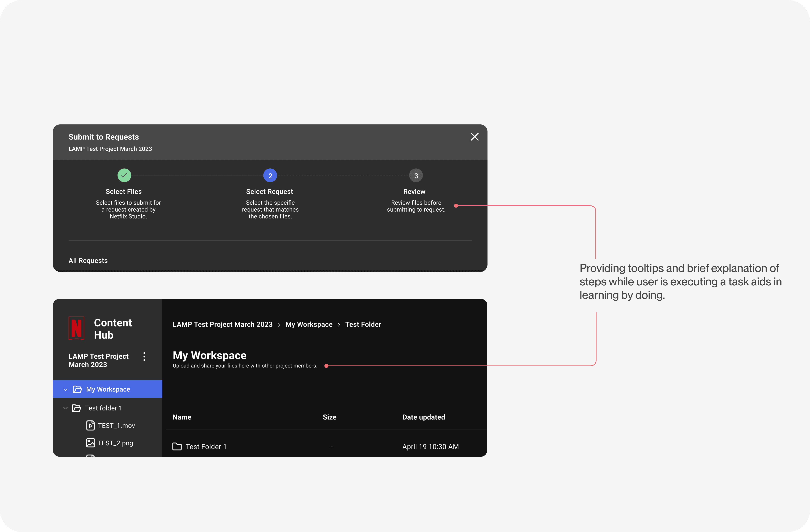Click the completed Select Files checkmark step

click(124, 175)
